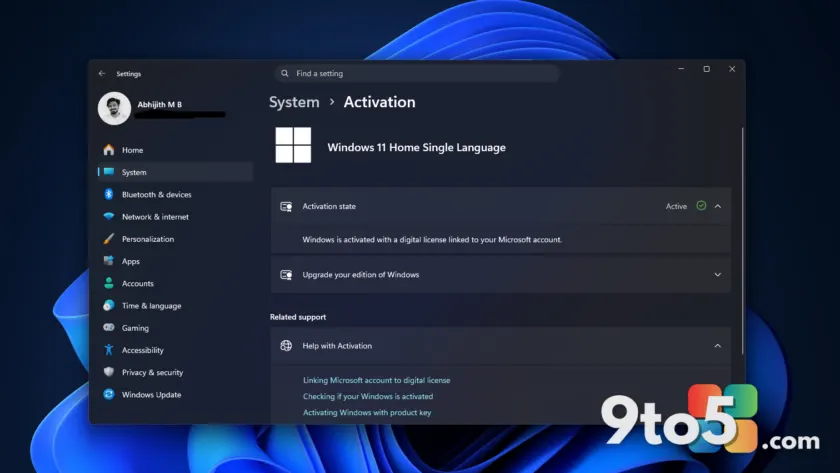Click the green Active checkmark icon
The height and width of the screenshot is (473, 840).
coord(701,206)
